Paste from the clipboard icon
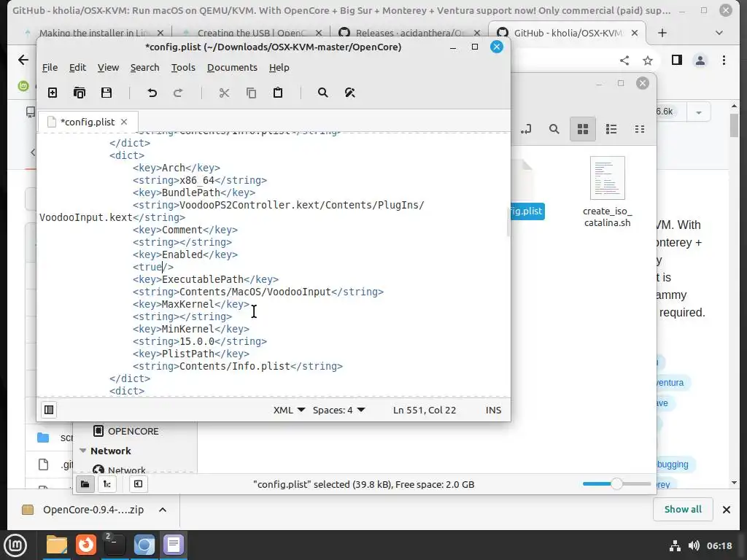 pyautogui.click(x=278, y=93)
